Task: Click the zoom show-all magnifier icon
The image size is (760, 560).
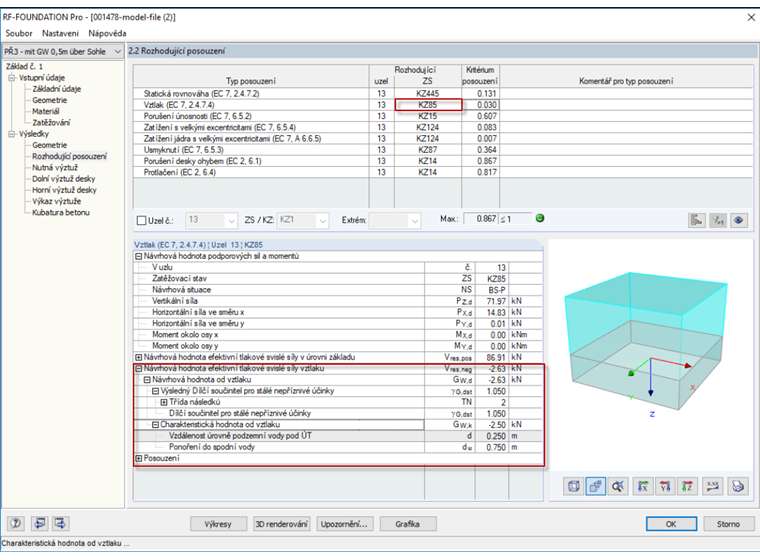Action: coord(618,486)
